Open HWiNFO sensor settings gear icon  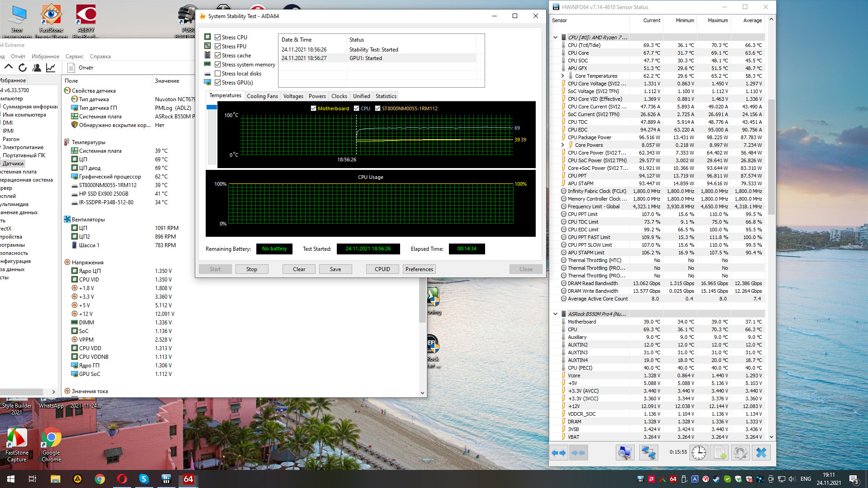741,452
